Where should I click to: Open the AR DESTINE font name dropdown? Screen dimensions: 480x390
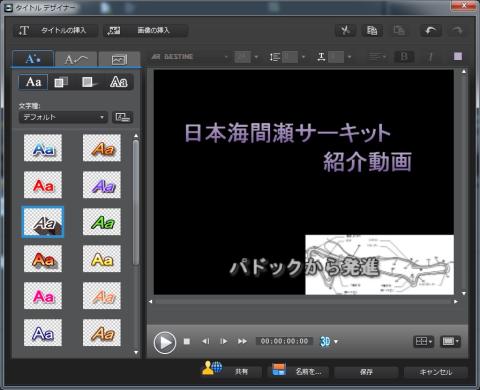(x=189, y=57)
